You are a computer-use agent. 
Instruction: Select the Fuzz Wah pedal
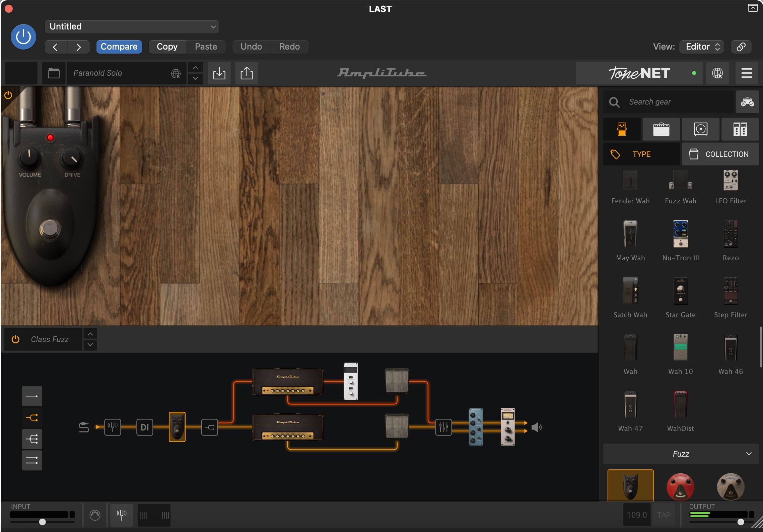click(681, 187)
